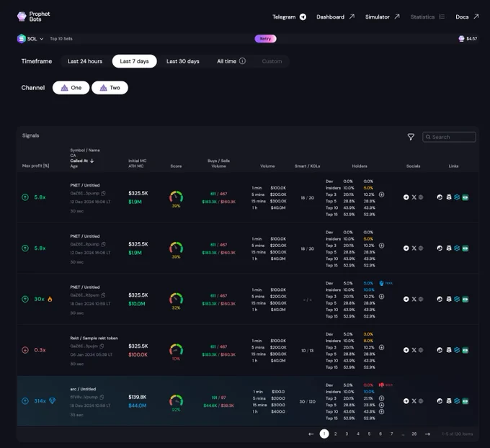Click Top 3 holders arrow in arc row
This screenshot has width=490, height=448.
click(x=382, y=398)
